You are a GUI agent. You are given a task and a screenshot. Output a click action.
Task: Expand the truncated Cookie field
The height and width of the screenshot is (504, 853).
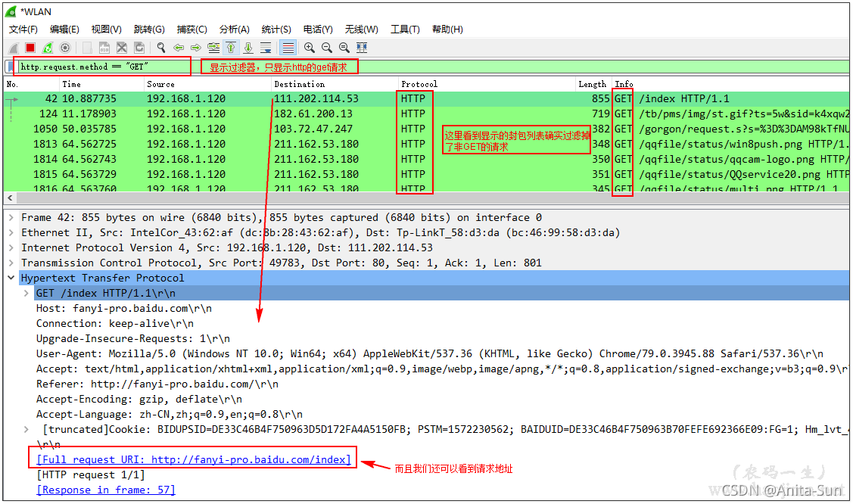26,430
